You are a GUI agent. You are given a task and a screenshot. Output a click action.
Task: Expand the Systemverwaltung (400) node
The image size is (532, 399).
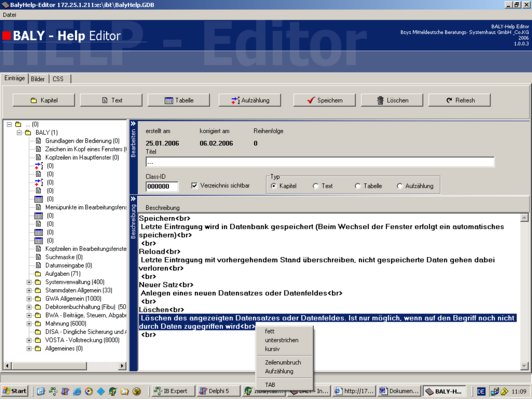click(29, 282)
